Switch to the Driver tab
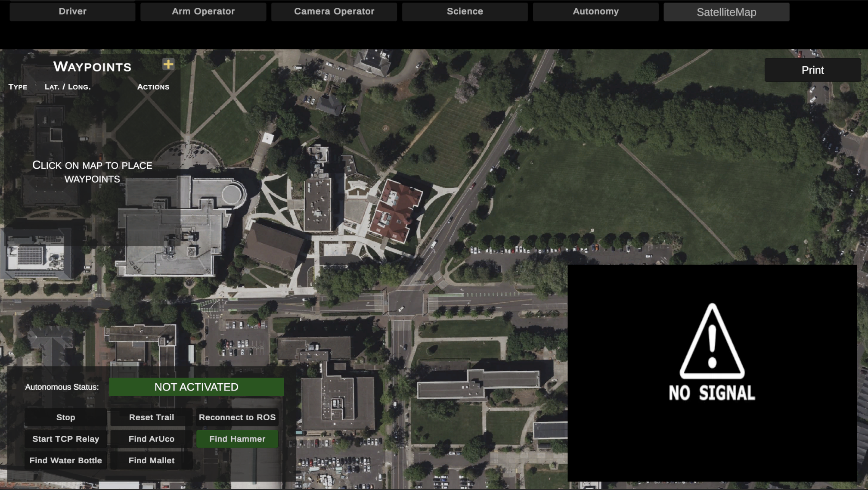Screen dimensions: 868x490 pyautogui.click(x=72, y=12)
